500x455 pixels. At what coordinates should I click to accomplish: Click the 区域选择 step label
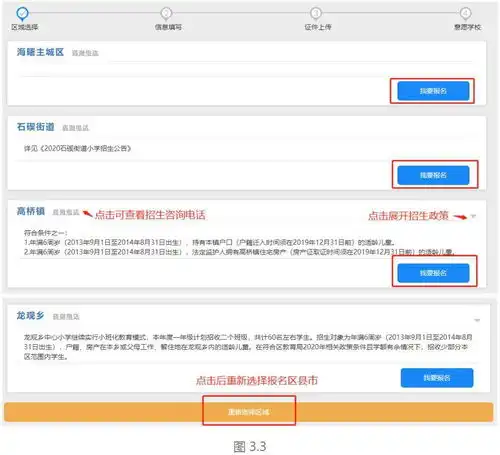25,27
